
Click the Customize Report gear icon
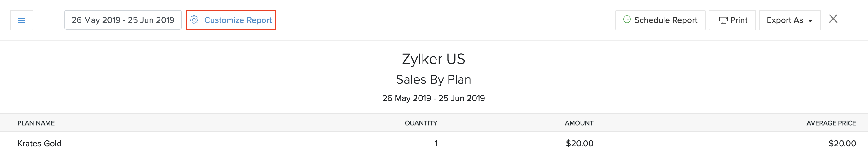click(x=194, y=20)
